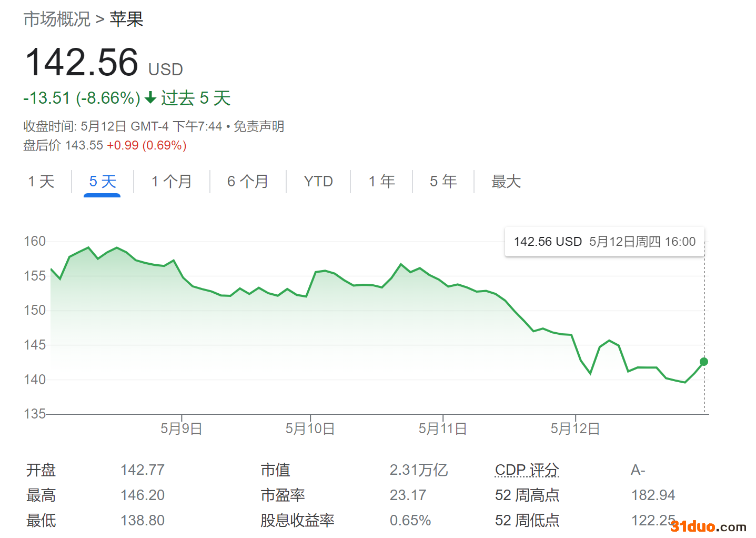The image size is (756, 538).
Task: Click the 52 周低点 label
Action: tap(527, 520)
